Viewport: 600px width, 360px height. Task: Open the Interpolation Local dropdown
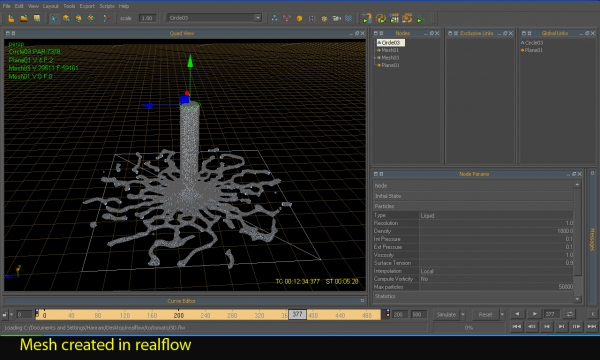point(496,271)
